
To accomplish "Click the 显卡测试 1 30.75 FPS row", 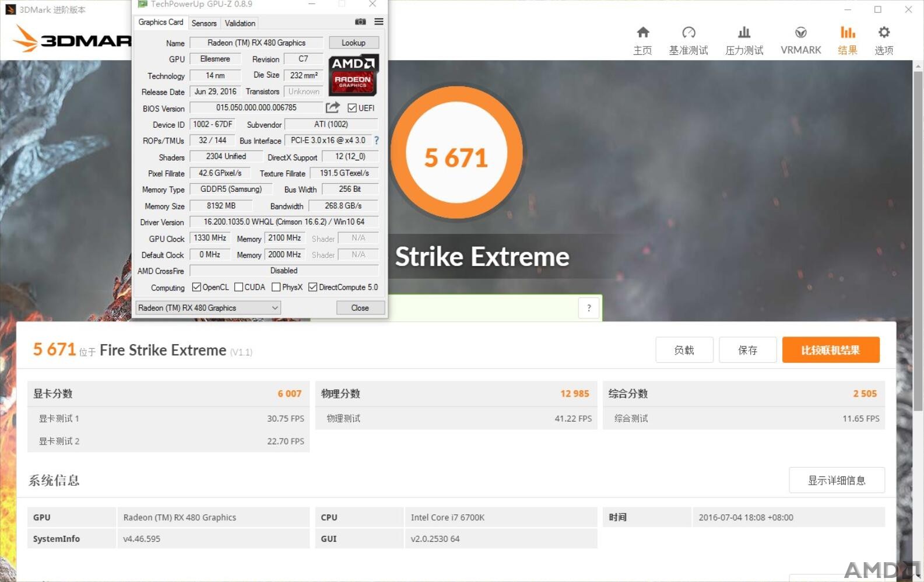I will coord(168,418).
